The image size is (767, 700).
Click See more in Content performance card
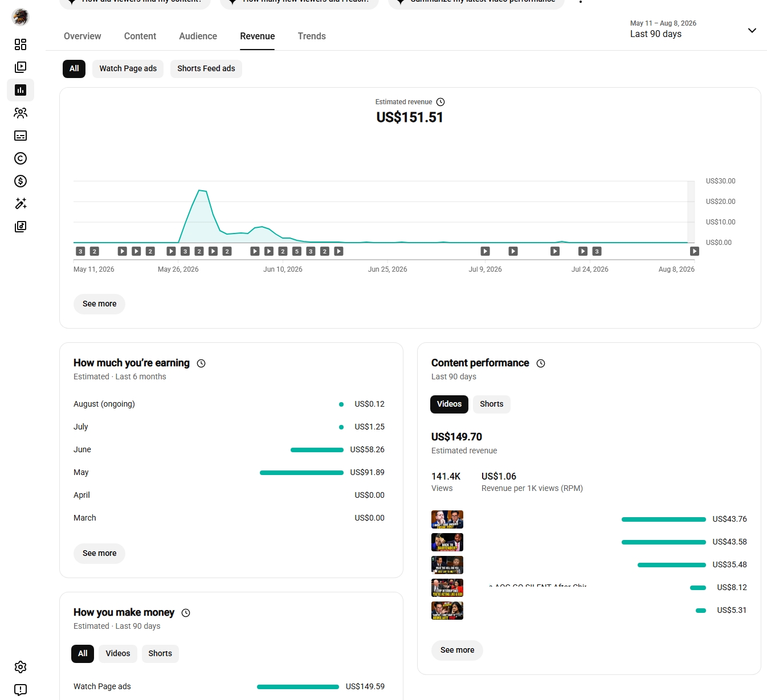[x=457, y=650]
